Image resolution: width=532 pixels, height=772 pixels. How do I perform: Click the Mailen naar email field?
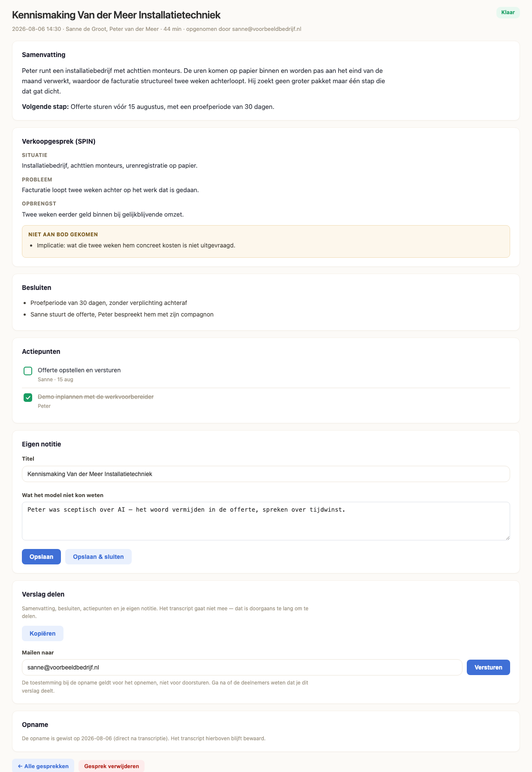click(242, 667)
